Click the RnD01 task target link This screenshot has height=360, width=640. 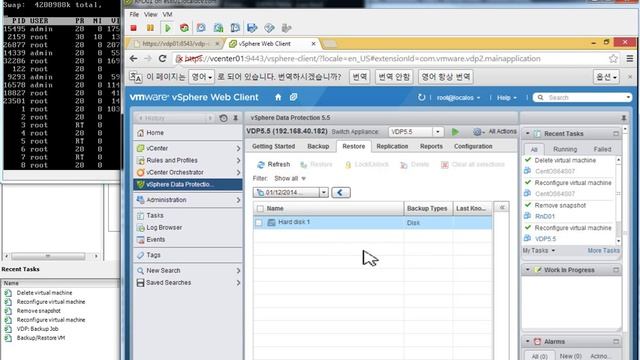click(544, 216)
